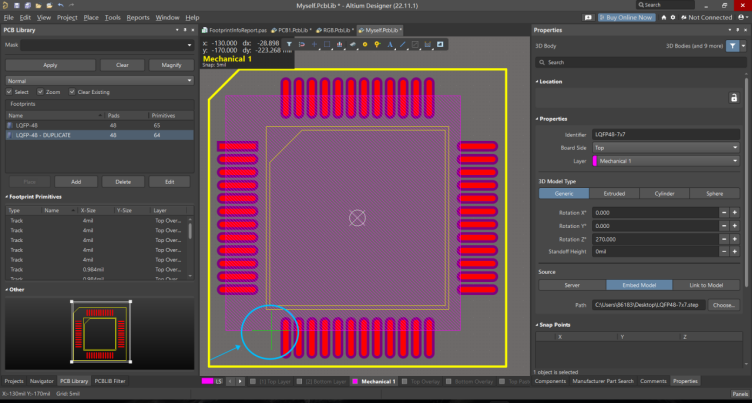Image resolution: width=753 pixels, height=404 pixels.
Task: Click the selection filter funnel in active bar
Action: coord(289,44)
